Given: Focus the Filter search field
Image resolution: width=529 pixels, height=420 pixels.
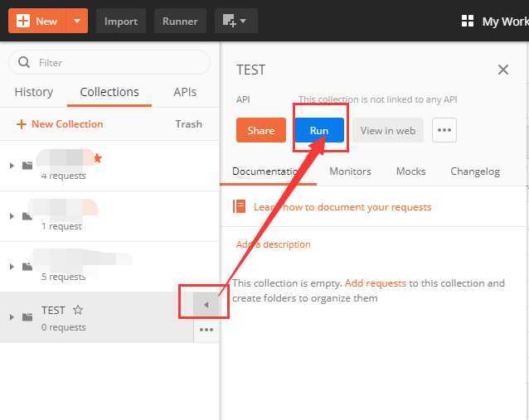Looking at the screenshot, I should [x=109, y=62].
